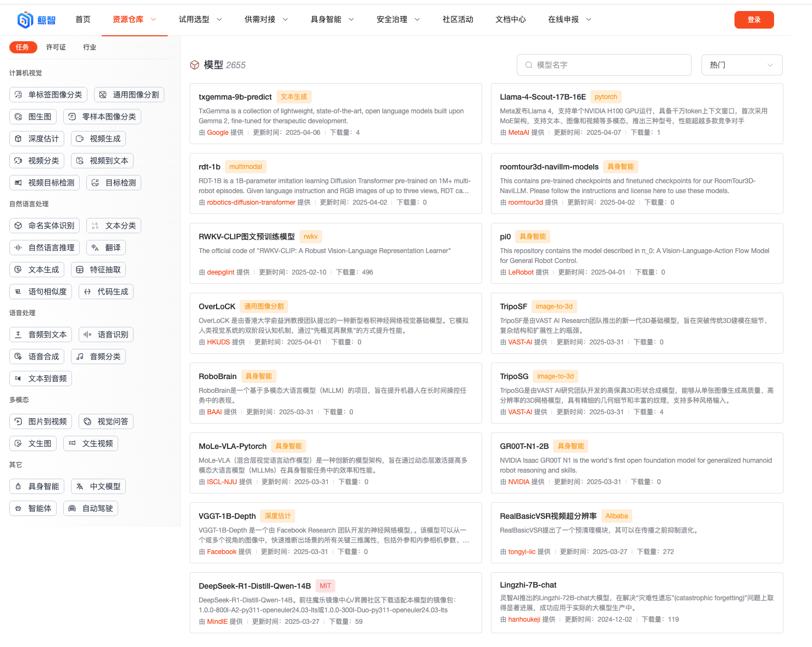812x647 pixels.
Task: Open the hanhoukeji provider link
Action: click(524, 619)
